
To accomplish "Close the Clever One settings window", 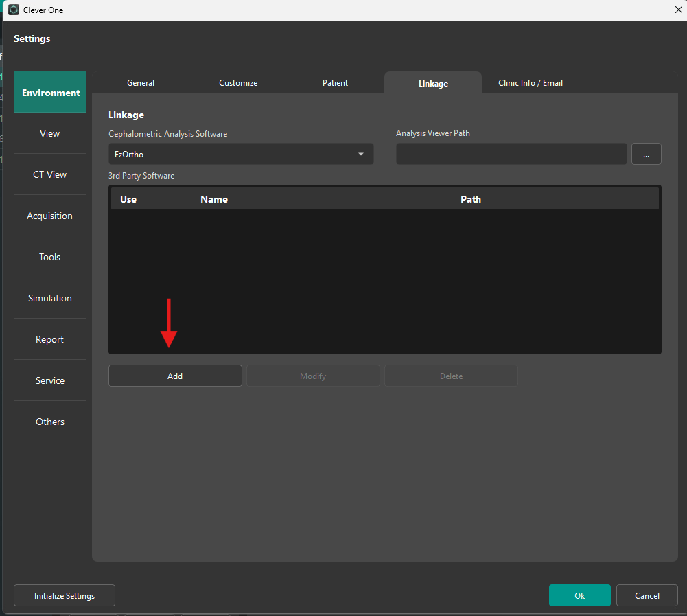I will [x=678, y=10].
